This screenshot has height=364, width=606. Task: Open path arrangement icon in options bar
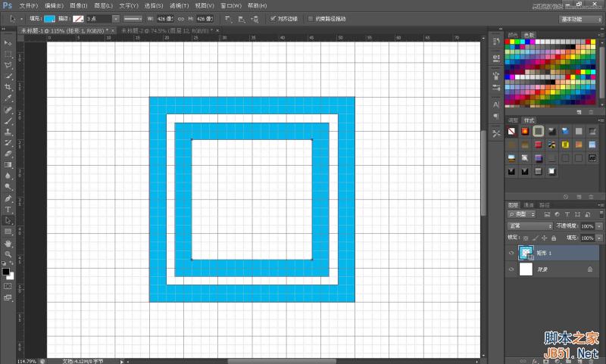[255, 18]
